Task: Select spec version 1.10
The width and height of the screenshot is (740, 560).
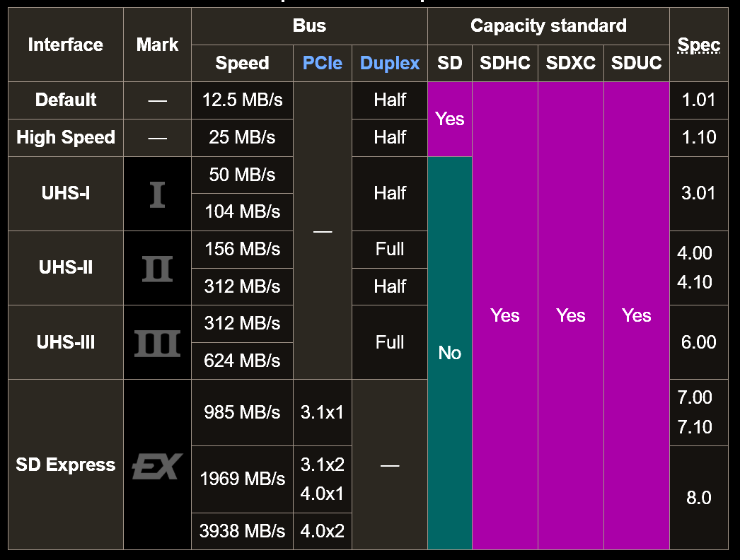Action: click(698, 137)
